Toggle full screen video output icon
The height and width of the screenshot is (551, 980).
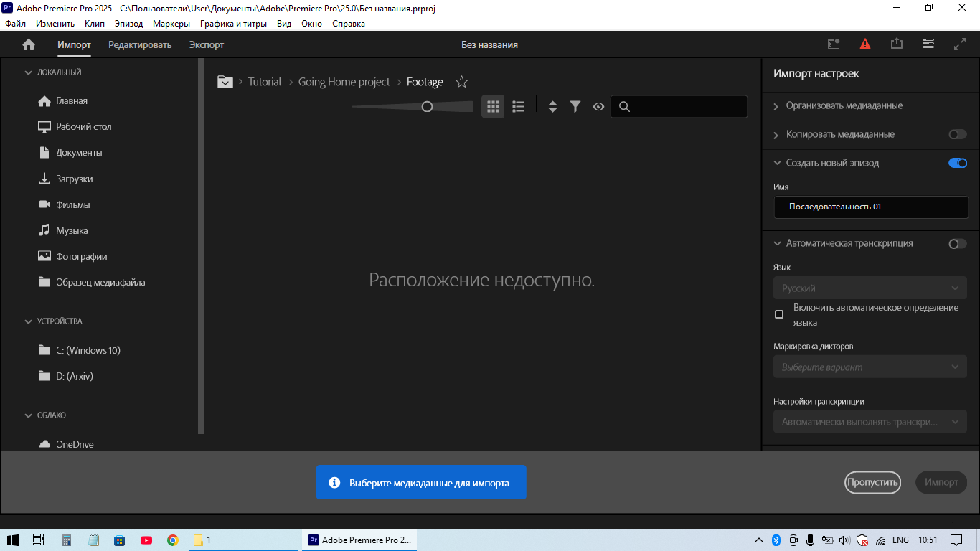tap(960, 44)
